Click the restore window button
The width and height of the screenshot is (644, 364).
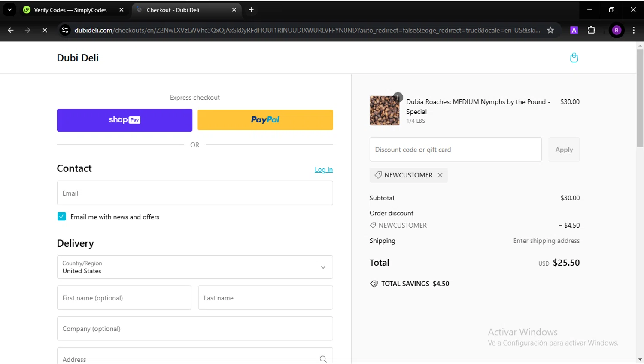click(x=611, y=10)
